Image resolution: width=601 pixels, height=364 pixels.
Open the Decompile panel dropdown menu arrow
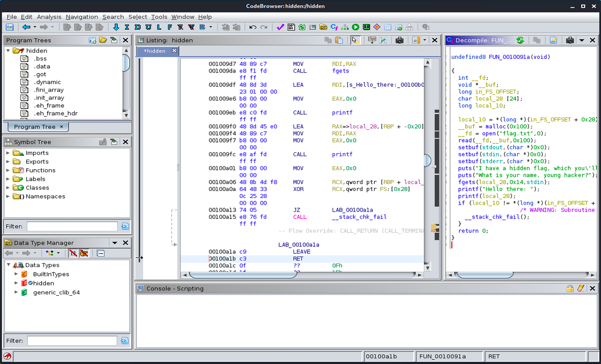pyautogui.click(x=582, y=40)
